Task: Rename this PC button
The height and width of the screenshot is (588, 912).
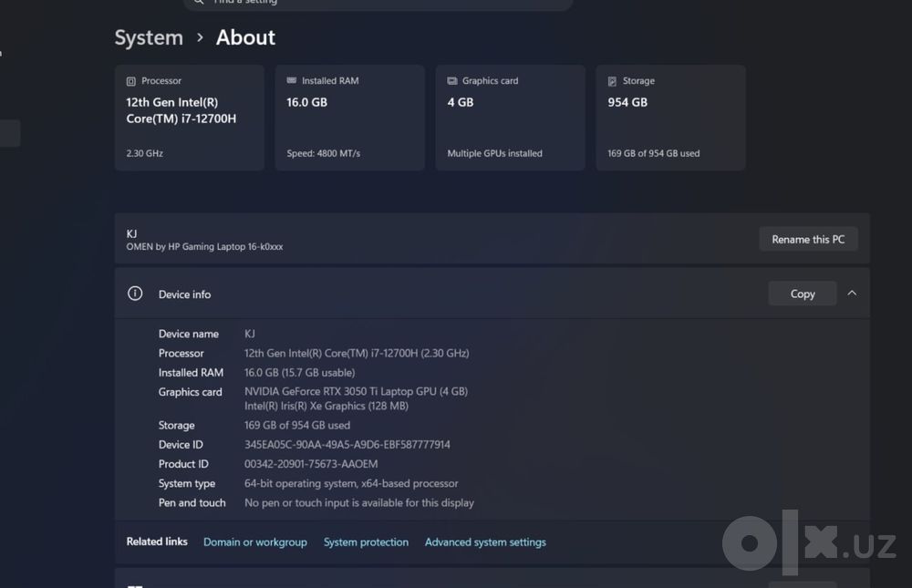Action: 808,239
